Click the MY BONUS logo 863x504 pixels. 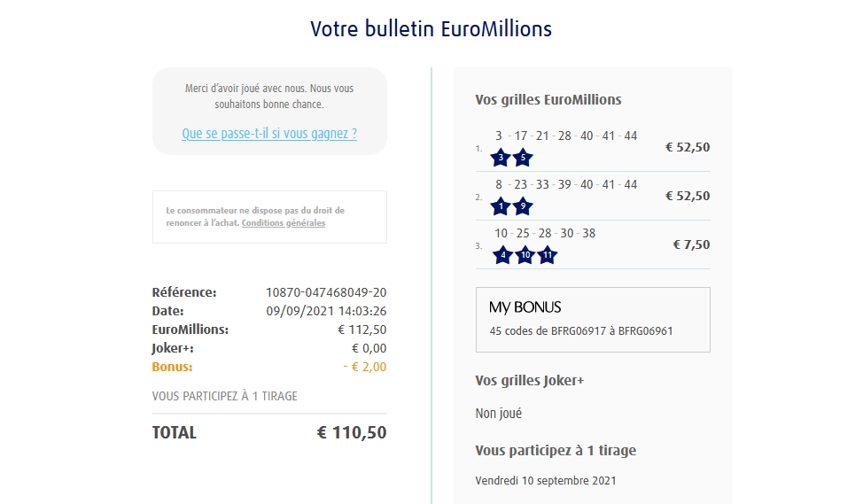pos(525,307)
